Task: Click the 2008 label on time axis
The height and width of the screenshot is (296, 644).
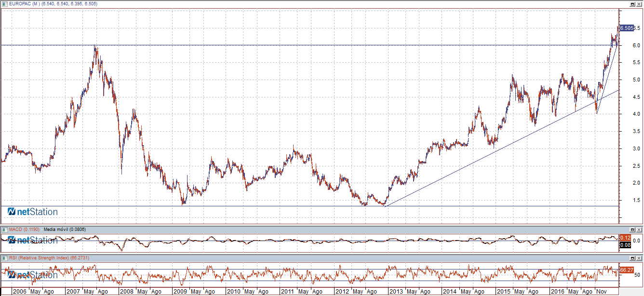Action: coord(126,292)
